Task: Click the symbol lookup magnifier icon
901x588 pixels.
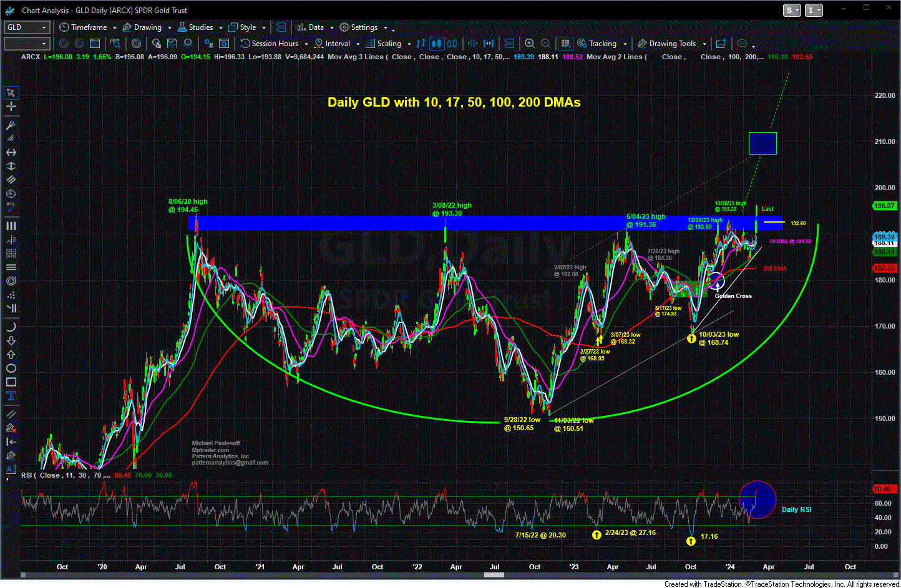Action: pos(115,44)
